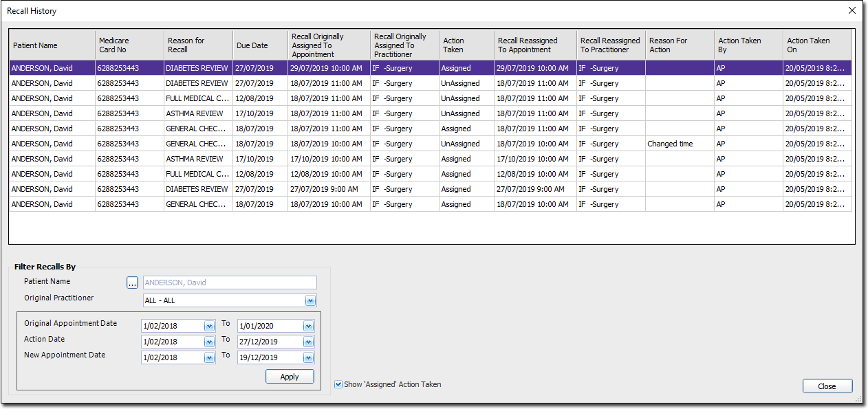The height and width of the screenshot is (409, 868).
Task: Click the patient lookup ellipsis button
Action: click(x=132, y=283)
